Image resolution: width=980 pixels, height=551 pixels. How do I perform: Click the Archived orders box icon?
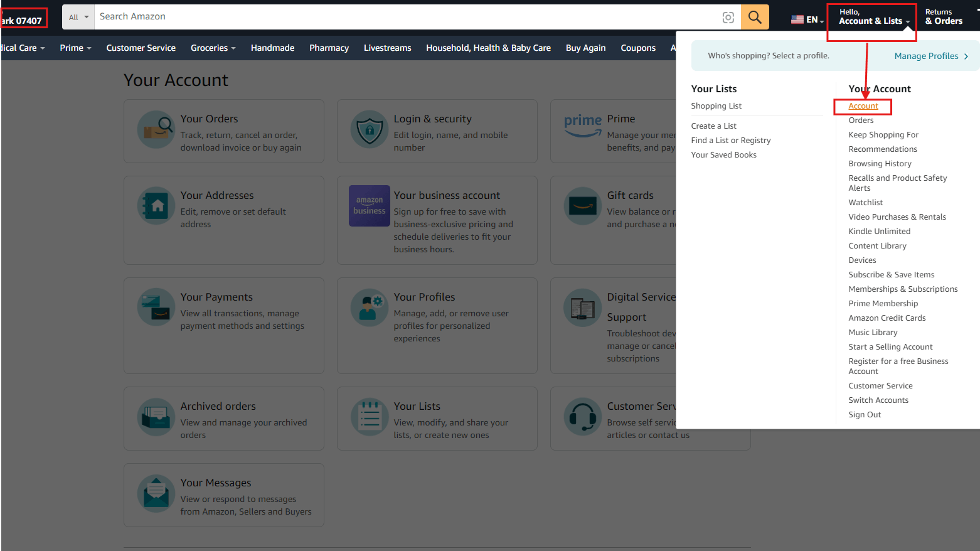(156, 417)
